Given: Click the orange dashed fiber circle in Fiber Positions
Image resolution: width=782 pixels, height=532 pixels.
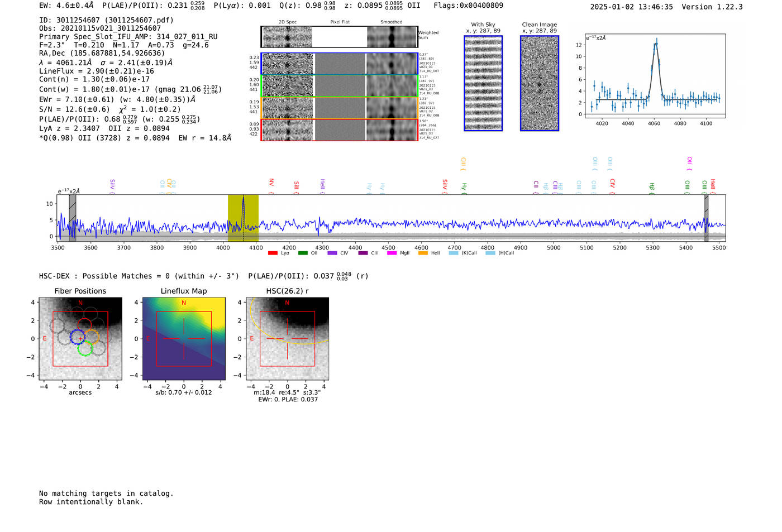Looking at the screenshot, I should click(x=92, y=337).
